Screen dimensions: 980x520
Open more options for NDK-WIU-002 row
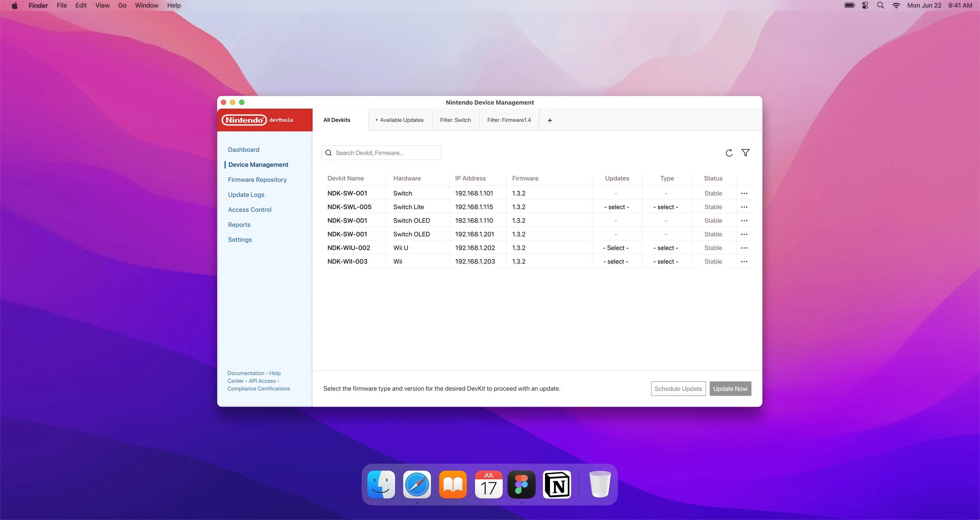[x=744, y=248]
